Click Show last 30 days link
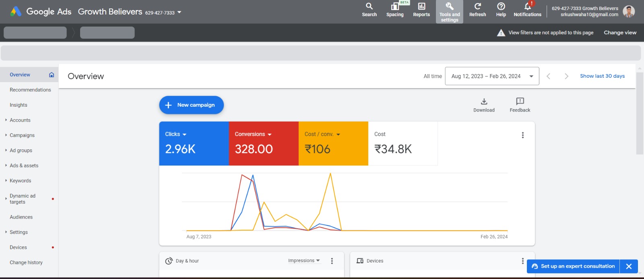644x279 pixels. (x=602, y=76)
